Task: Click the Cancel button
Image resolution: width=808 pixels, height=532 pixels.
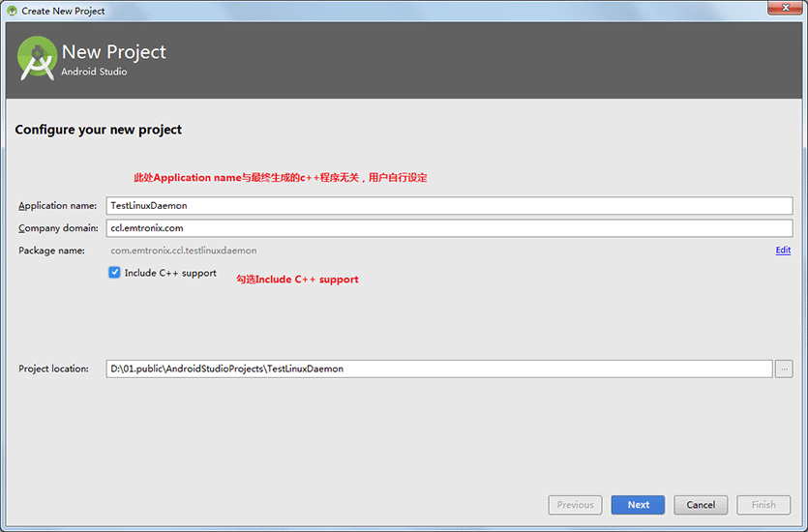Action: coord(701,505)
